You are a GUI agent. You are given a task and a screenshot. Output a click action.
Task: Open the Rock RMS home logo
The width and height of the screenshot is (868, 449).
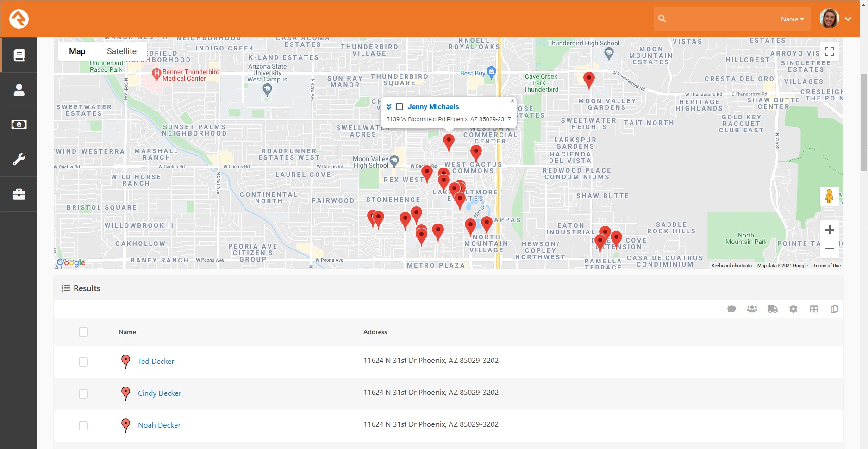click(19, 19)
